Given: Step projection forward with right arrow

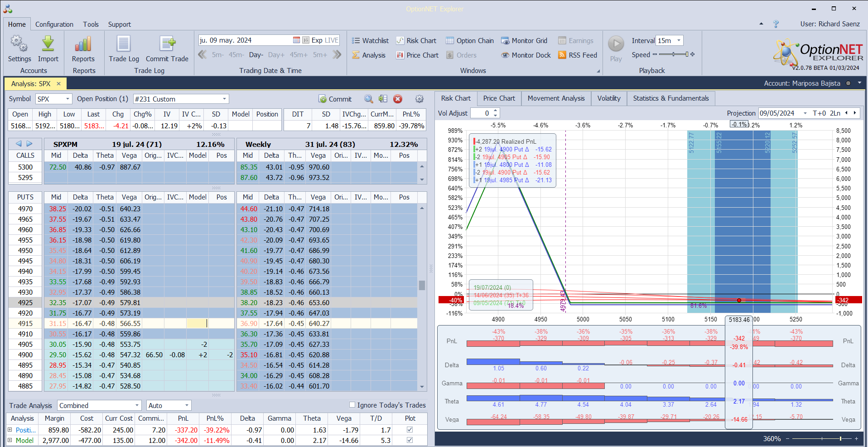Looking at the screenshot, I should pyautogui.click(x=855, y=113).
